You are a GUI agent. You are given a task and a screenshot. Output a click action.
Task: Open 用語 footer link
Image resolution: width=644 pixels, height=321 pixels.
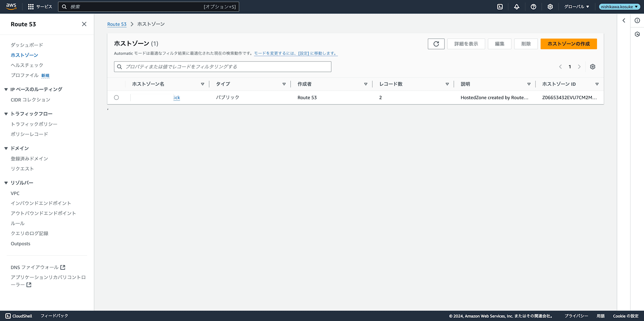601,316
